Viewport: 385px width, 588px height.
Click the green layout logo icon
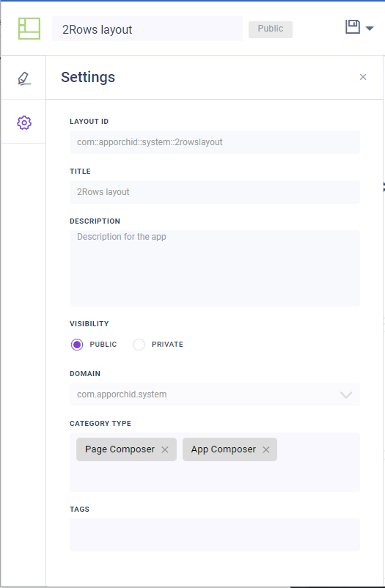[29, 29]
